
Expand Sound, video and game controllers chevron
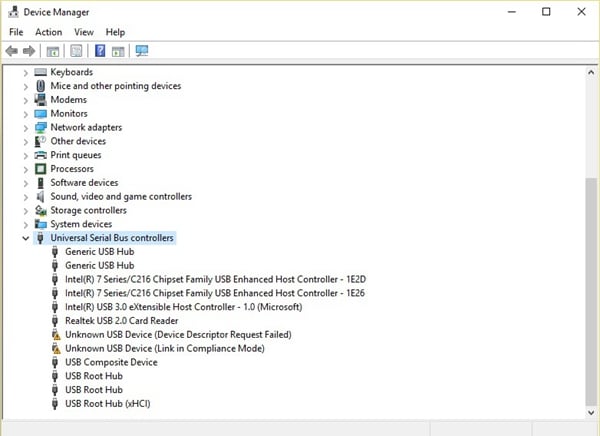[x=26, y=197]
